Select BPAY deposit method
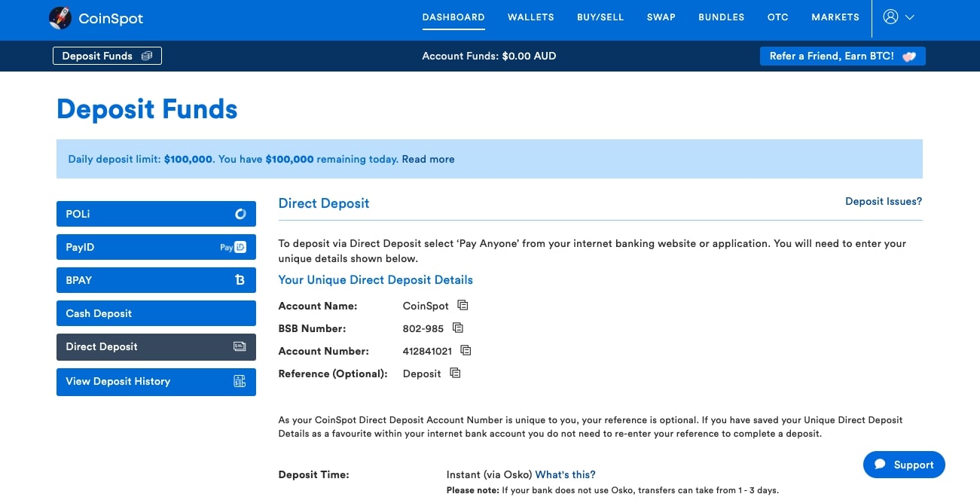The width and height of the screenshot is (980, 500). [x=156, y=280]
